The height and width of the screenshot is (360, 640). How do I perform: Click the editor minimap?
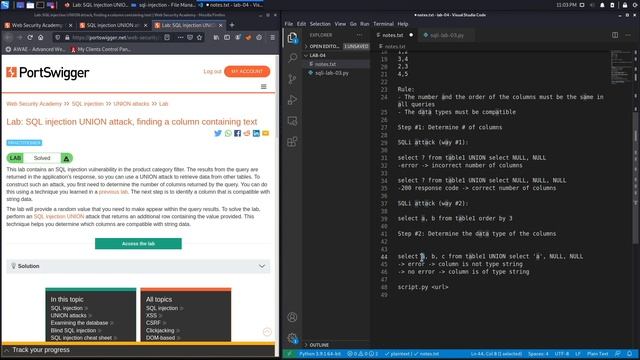621,67
